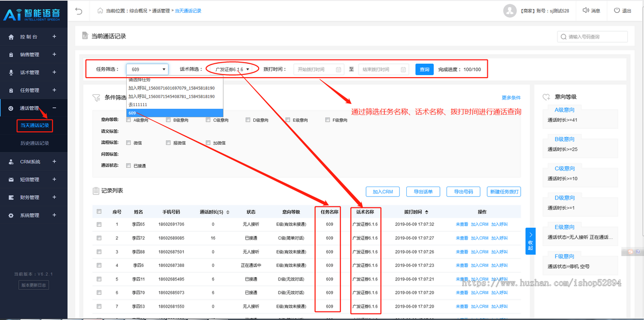Click the 通话管理 clock icon in sidebar
This screenshot has height=320, width=644.
(x=12, y=108)
